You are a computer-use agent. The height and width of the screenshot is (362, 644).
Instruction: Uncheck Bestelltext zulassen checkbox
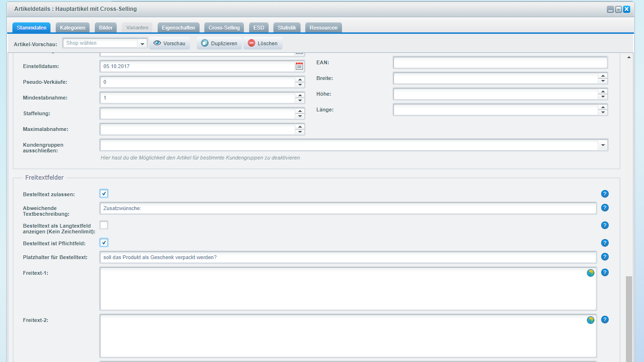coord(104,193)
